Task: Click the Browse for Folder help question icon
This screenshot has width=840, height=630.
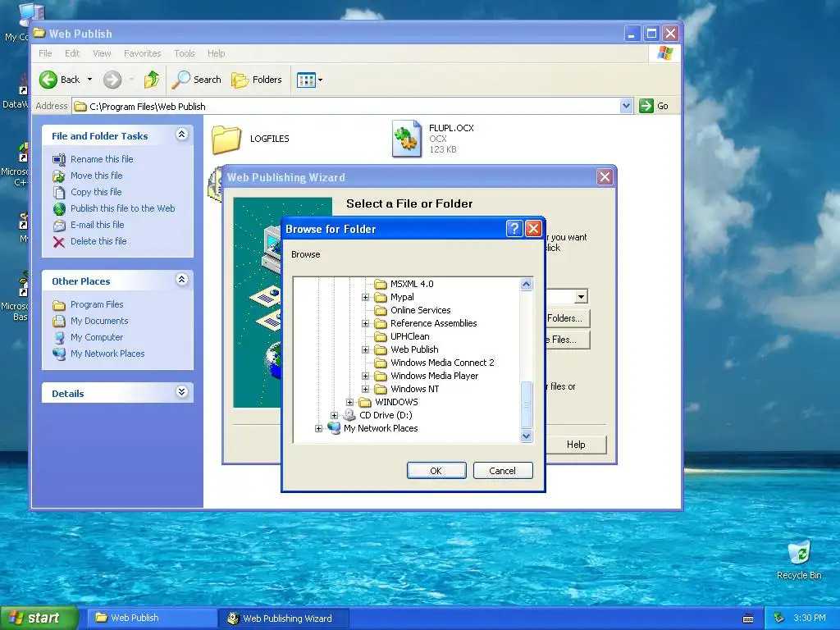Action: tap(514, 229)
